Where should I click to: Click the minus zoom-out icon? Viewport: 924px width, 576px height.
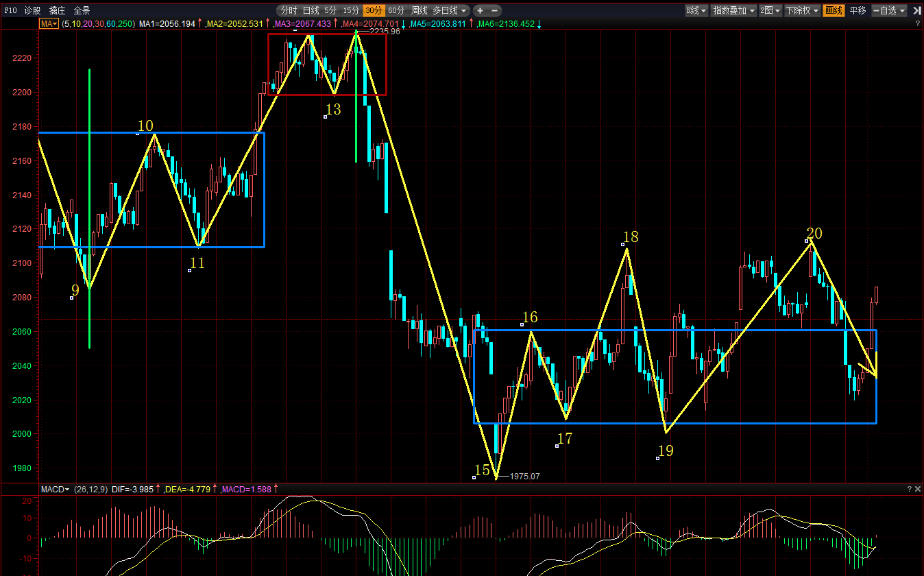[495, 11]
